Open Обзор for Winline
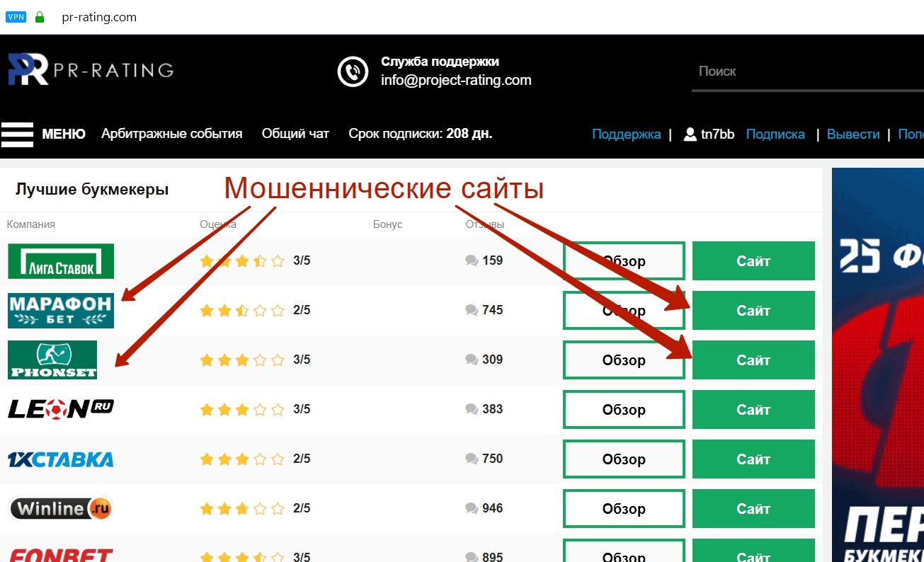This screenshot has height=562, width=924. [624, 509]
